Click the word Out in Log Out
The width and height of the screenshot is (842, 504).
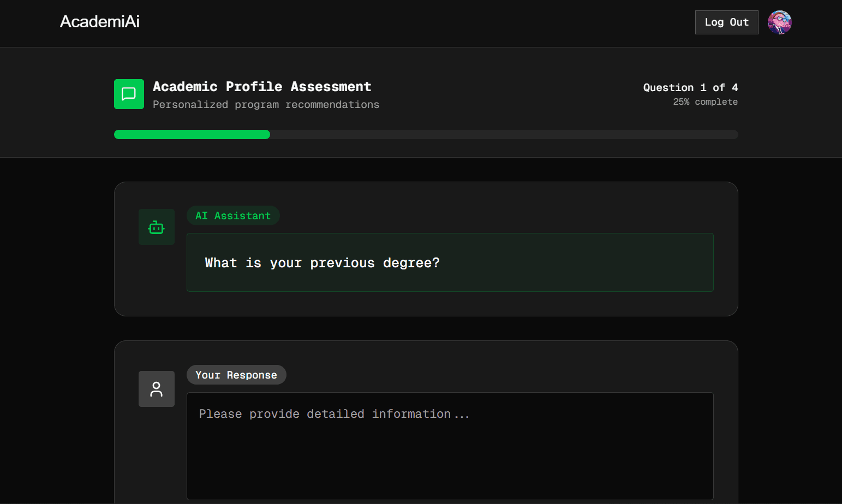point(739,22)
